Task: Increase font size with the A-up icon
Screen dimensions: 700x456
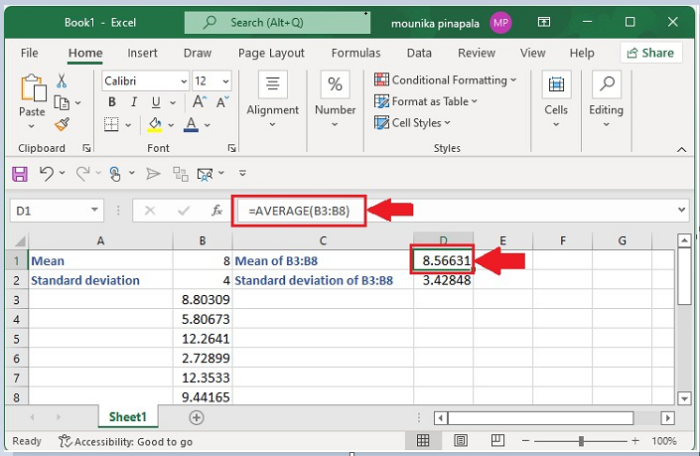Action: (x=199, y=102)
